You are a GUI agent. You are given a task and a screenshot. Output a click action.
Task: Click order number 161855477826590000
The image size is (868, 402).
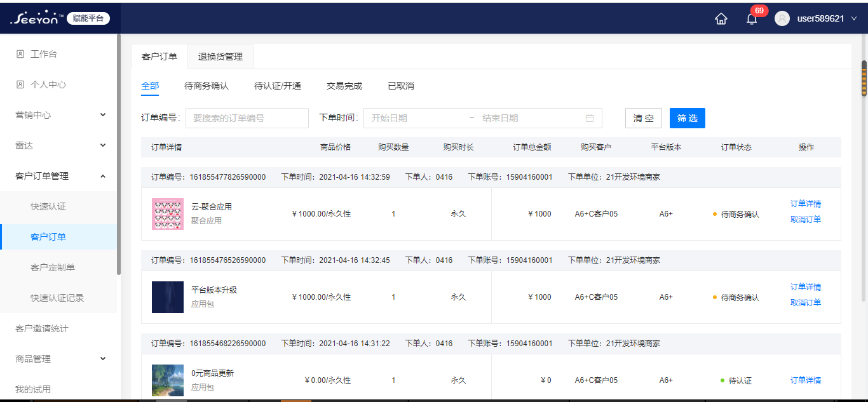(227, 177)
